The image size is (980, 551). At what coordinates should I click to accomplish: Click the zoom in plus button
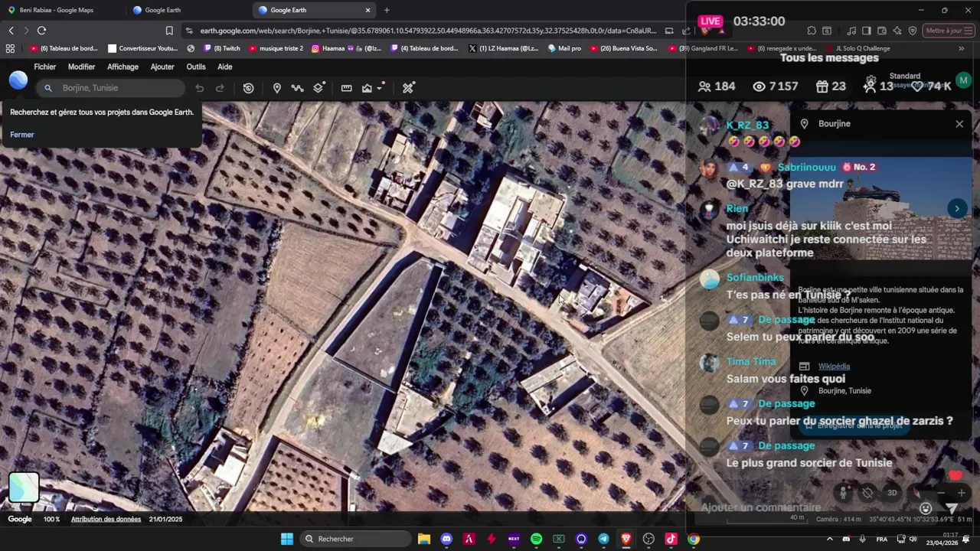coord(962,494)
